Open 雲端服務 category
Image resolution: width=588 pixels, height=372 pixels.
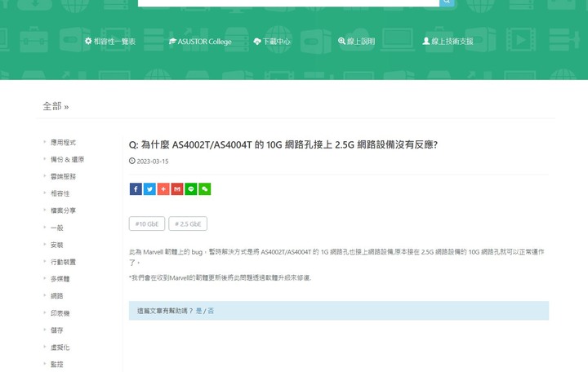63,176
